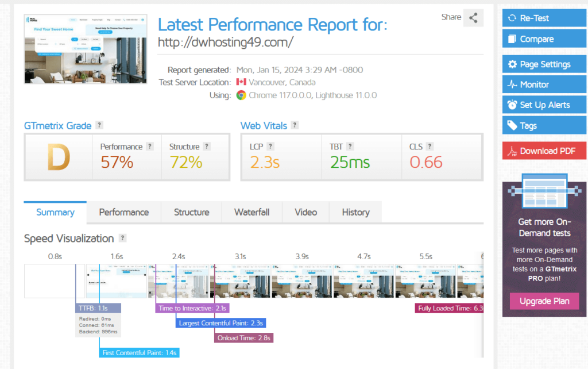Click the Web Vitals question mark icon
The image size is (588, 369).
click(294, 125)
